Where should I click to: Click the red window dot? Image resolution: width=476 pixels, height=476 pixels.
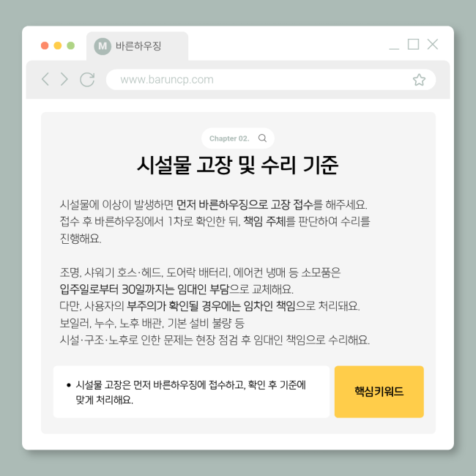[45, 45]
